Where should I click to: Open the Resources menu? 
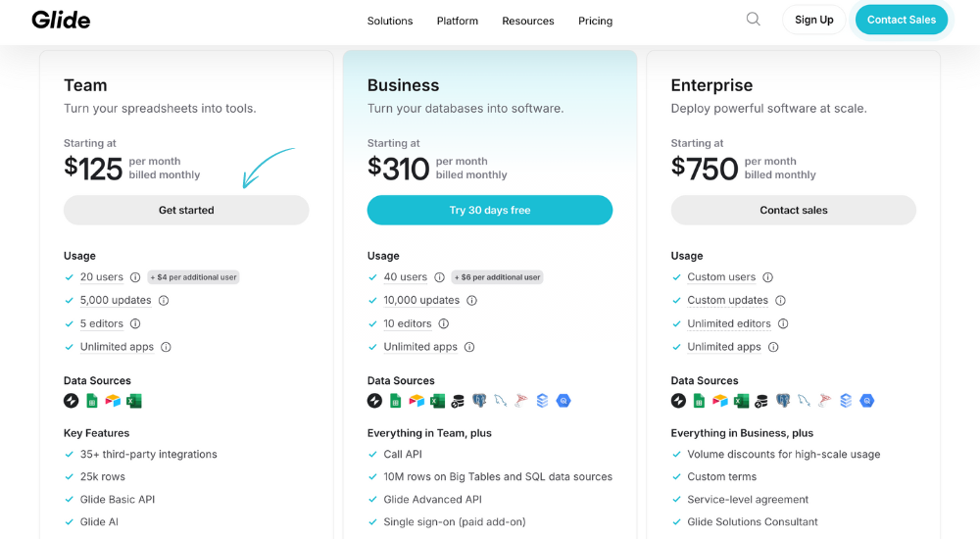tap(528, 21)
